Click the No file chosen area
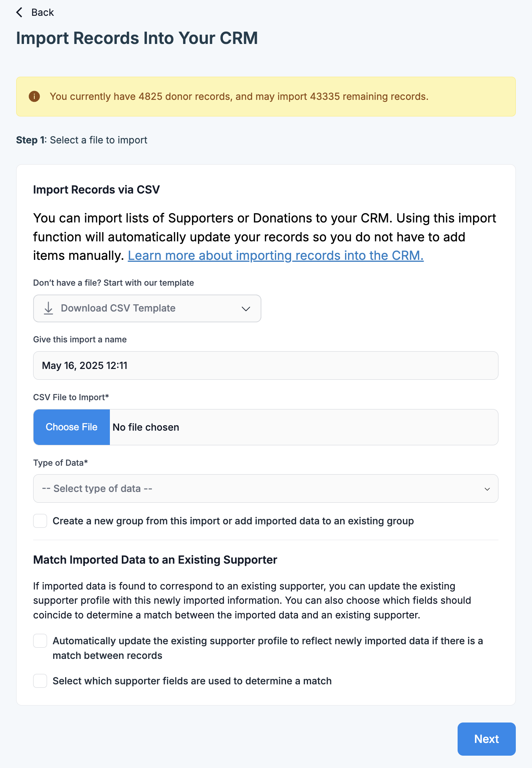 (x=146, y=427)
